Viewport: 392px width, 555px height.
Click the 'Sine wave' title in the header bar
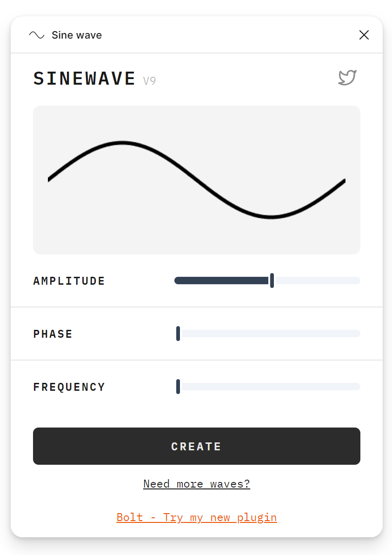coord(76,35)
